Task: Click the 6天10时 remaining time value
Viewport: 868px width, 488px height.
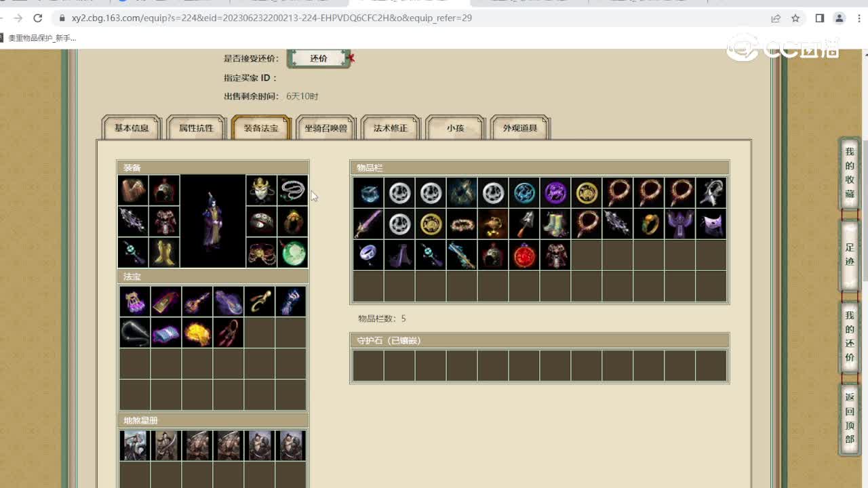Action: 302,96
